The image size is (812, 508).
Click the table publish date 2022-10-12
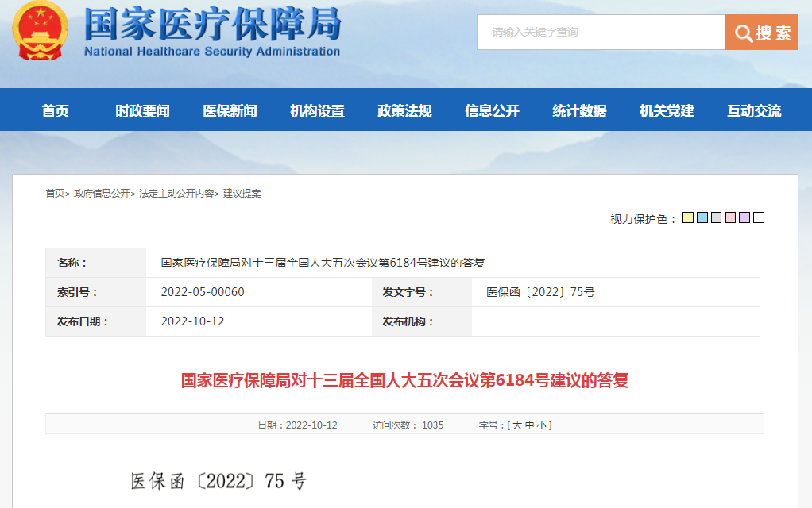point(192,321)
